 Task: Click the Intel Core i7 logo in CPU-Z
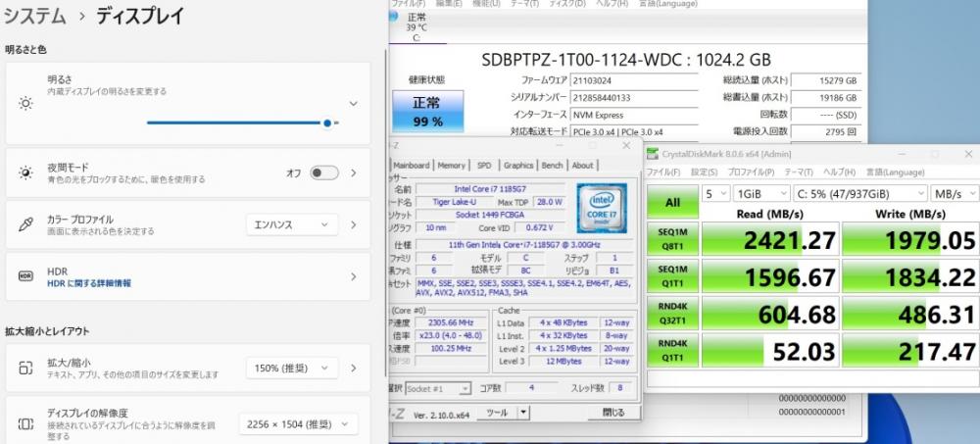(x=602, y=208)
